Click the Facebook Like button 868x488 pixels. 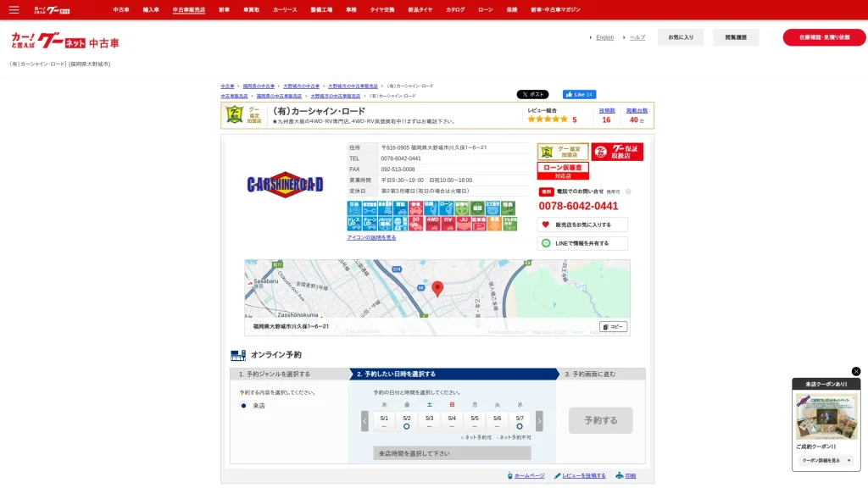579,95
